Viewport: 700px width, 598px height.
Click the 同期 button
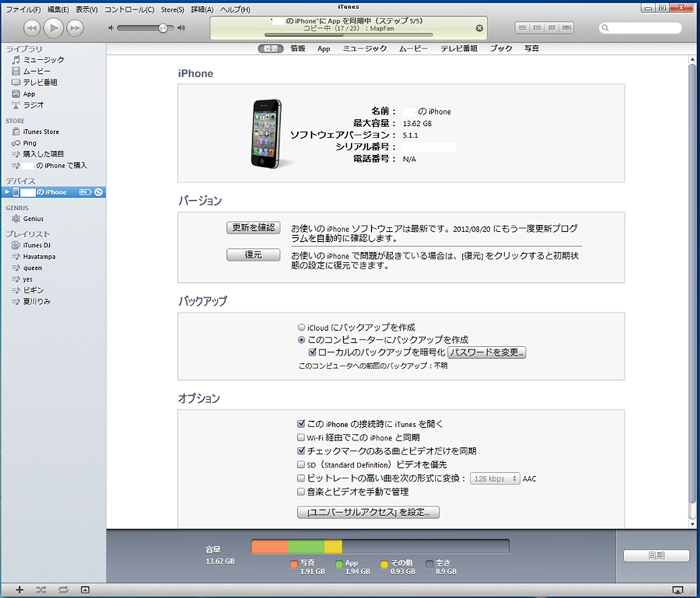[x=656, y=556]
